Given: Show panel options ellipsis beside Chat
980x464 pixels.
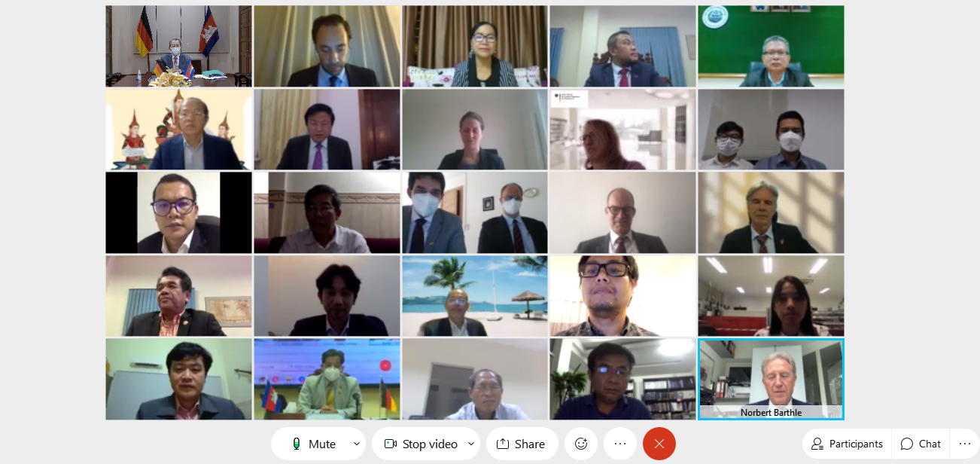Looking at the screenshot, I should (964, 444).
